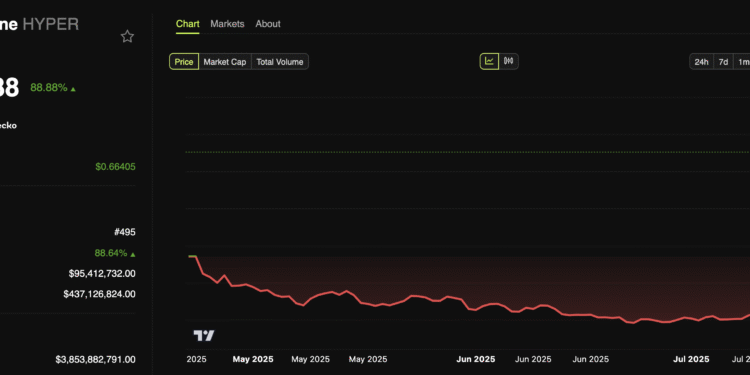Click the $437,126,824.00 value

click(99, 294)
